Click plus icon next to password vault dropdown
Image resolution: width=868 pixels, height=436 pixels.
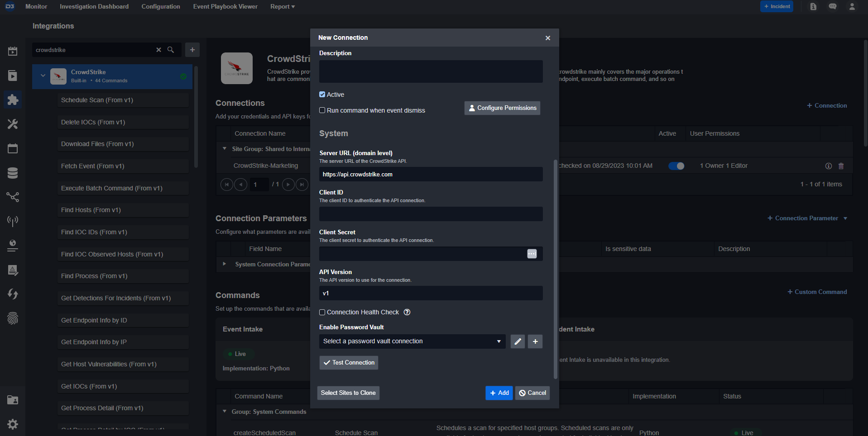(535, 341)
